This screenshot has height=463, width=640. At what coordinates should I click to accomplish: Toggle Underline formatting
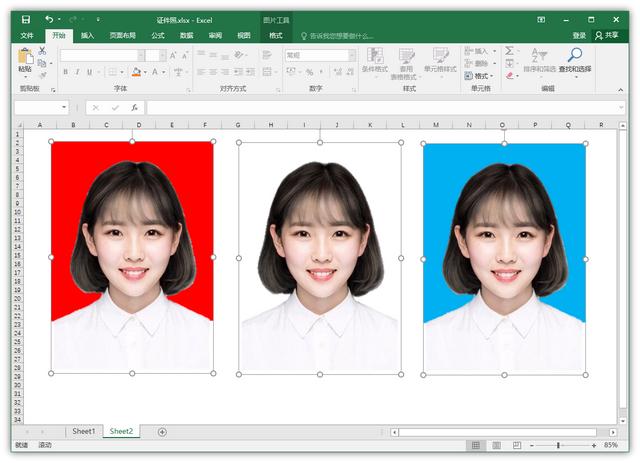(x=89, y=72)
